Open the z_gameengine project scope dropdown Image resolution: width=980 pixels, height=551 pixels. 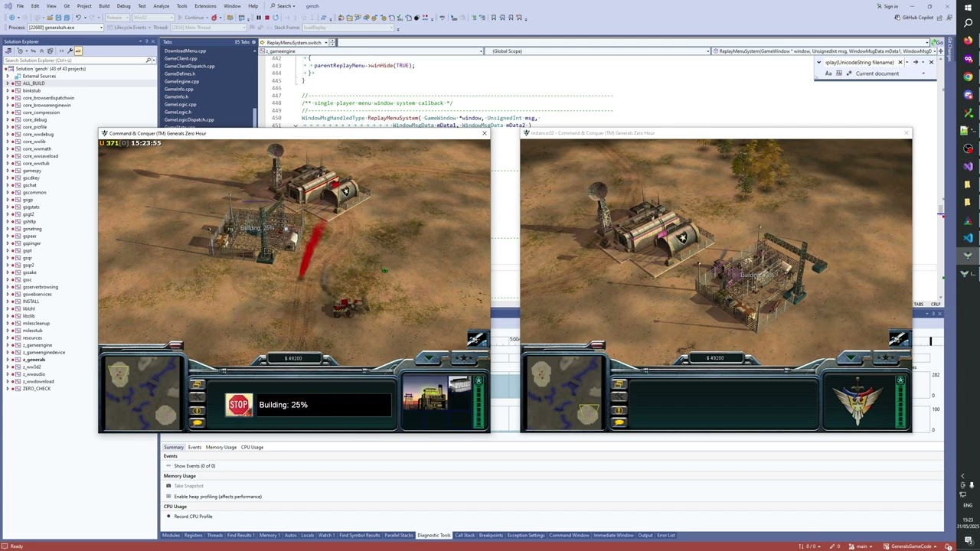click(371, 51)
